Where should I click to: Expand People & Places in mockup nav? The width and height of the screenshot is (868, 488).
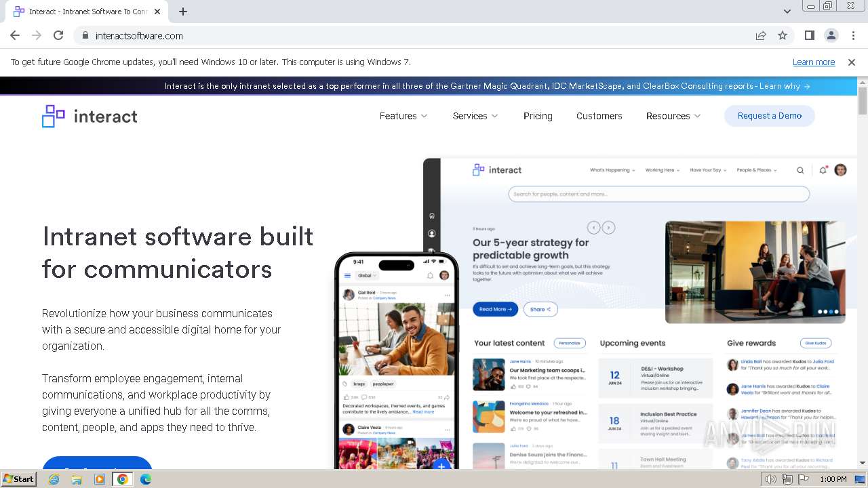point(757,170)
